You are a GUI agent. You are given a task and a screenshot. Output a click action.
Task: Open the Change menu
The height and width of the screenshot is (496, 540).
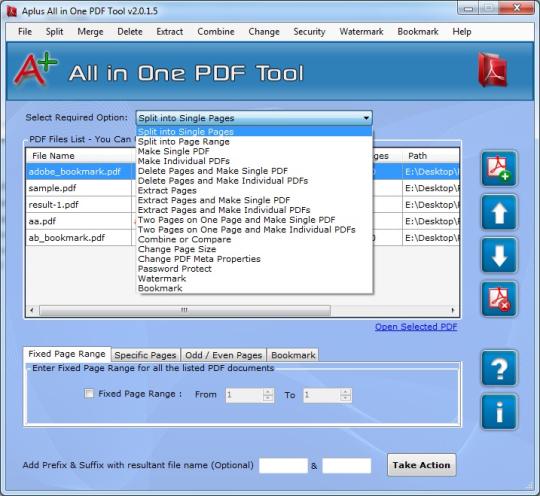pos(264,32)
